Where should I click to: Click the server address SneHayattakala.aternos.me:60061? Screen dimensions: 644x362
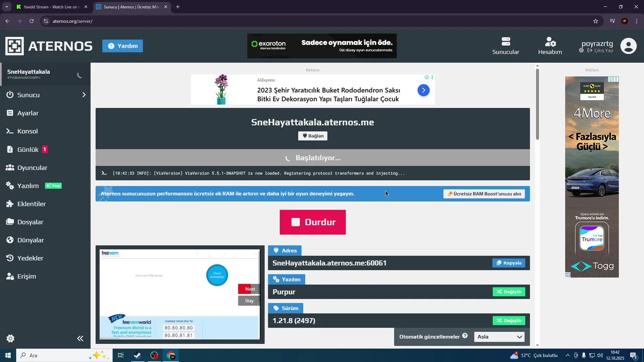tap(330, 263)
